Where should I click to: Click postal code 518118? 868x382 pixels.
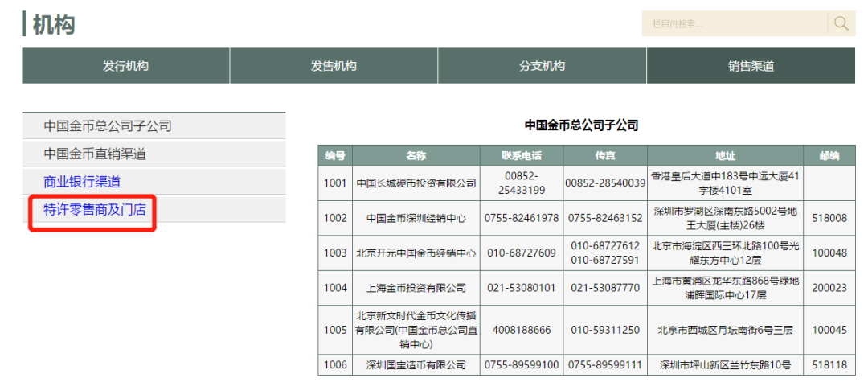[x=829, y=365]
